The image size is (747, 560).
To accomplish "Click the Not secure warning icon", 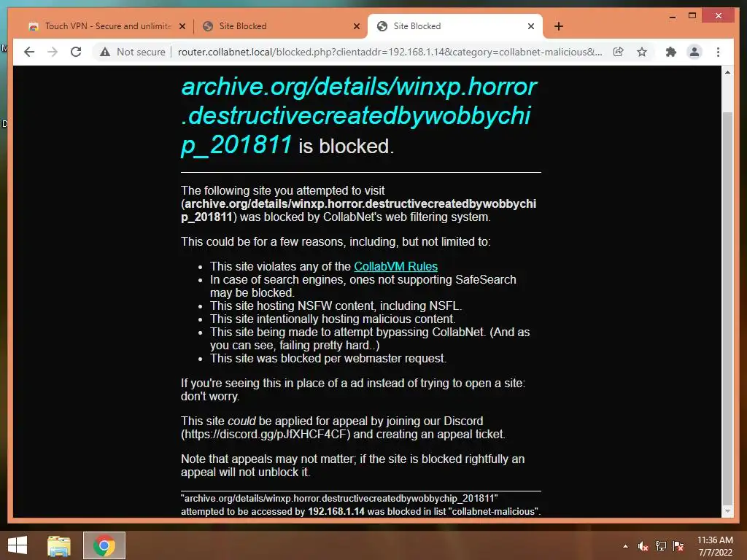I will click(105, 52).
